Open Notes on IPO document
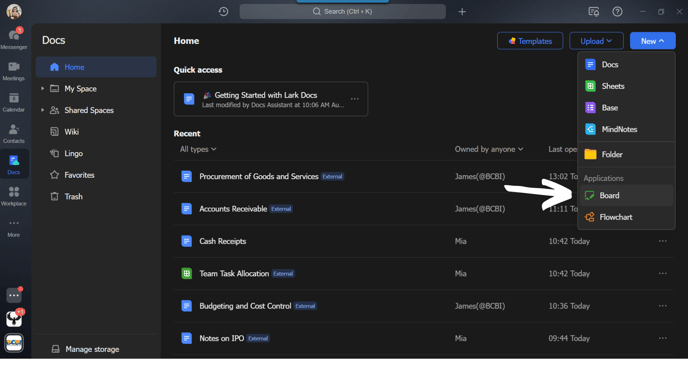 point(221,338)
